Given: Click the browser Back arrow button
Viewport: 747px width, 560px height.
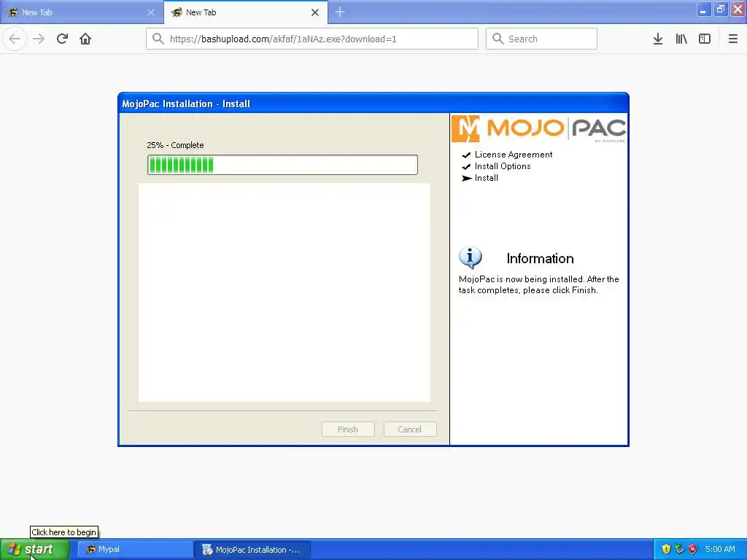Looking at the screenshot, I should pos(15,39).
